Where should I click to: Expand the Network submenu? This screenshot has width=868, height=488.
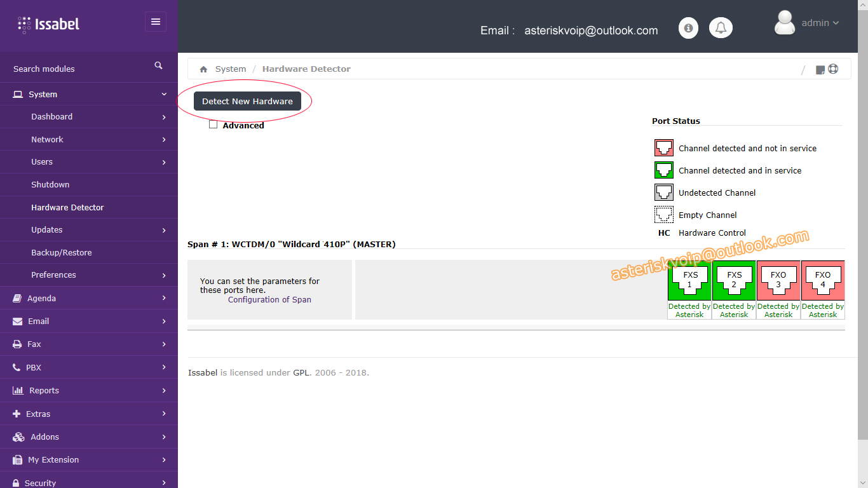coord(89,139)
